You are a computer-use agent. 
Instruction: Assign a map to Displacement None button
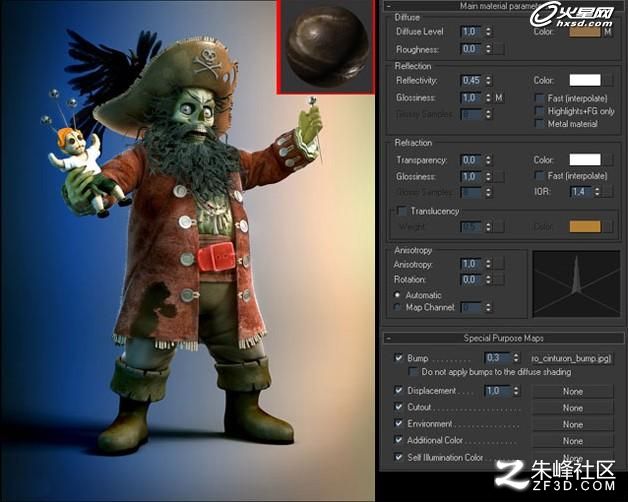[573, 391]
